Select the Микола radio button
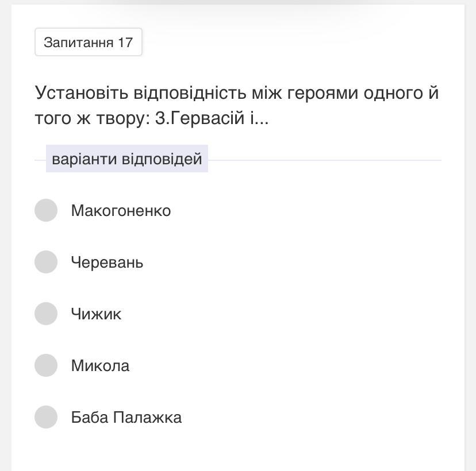The image size is (476, 471). click(46, 365)
